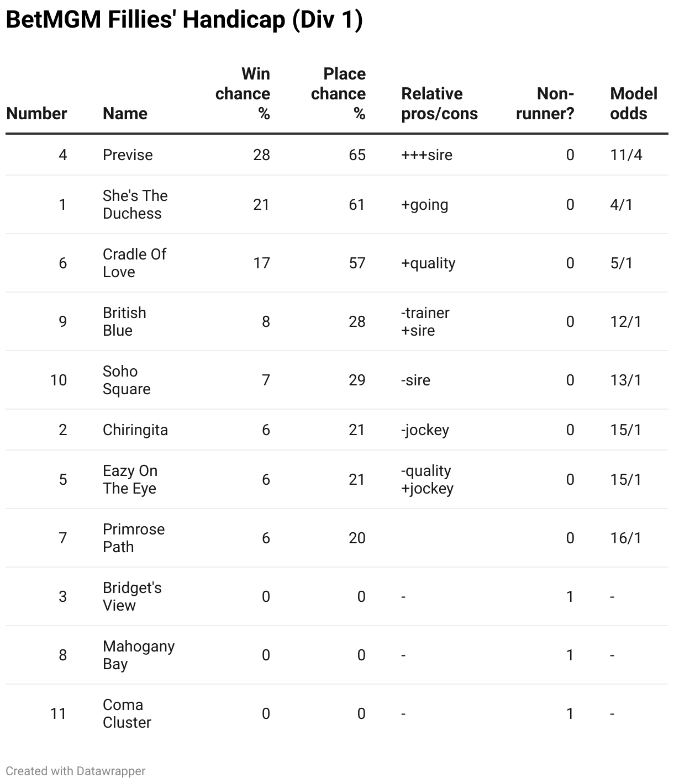674x784 pixels.
Task: Click the Number column header
Action: [x=36, y=114]
